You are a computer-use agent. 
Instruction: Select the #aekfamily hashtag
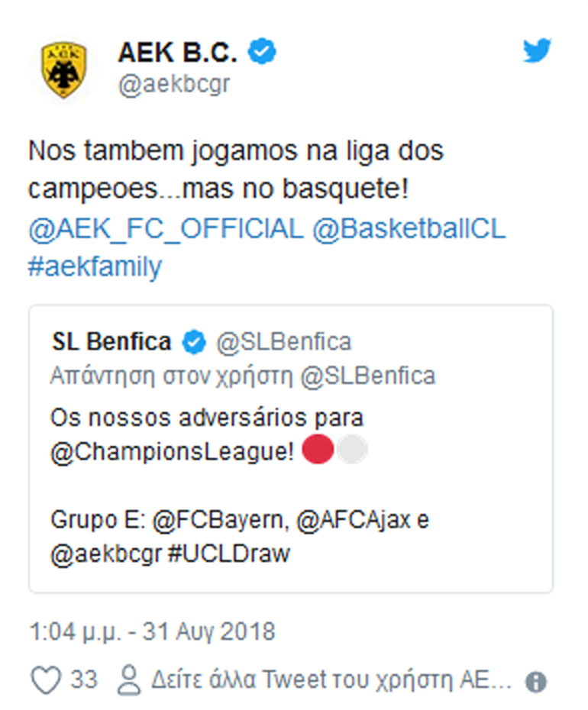pos(95,268)
